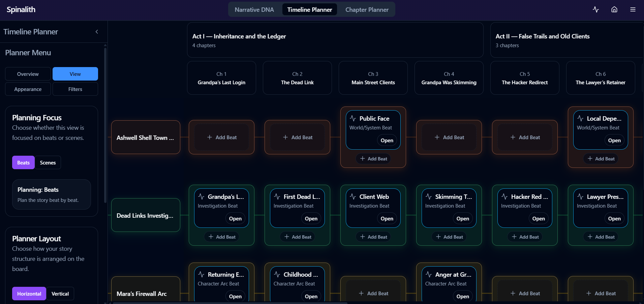Switch to Narrative DNA tab
This screenshot has height=304, width=644.
254,10
